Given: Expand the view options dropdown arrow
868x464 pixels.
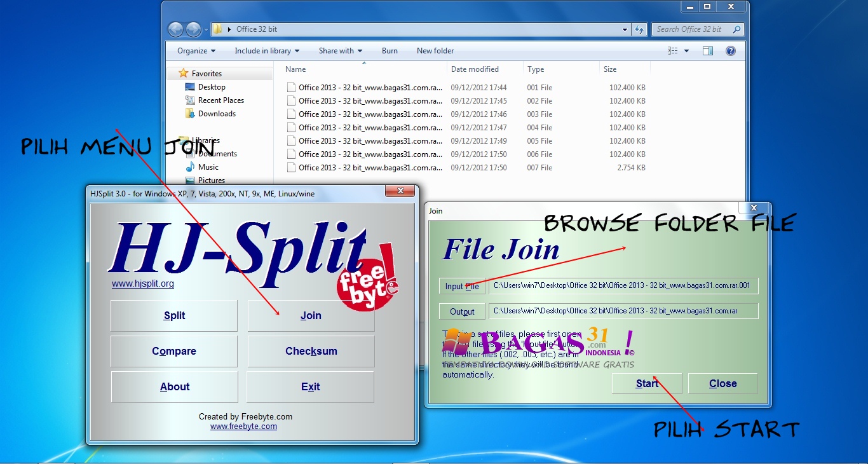Looking at the screenshot, I should tap(686, 51).
